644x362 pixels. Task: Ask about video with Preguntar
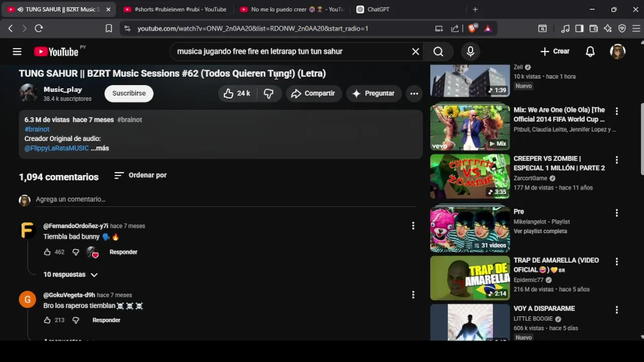click(374, 94)
